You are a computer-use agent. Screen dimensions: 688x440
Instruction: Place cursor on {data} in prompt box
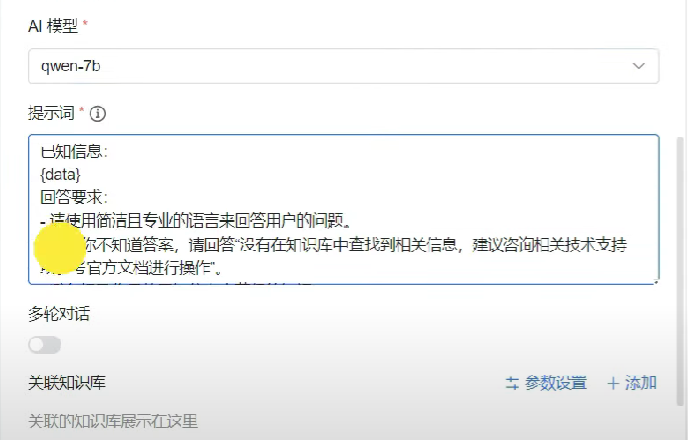(x=61, y=175)
